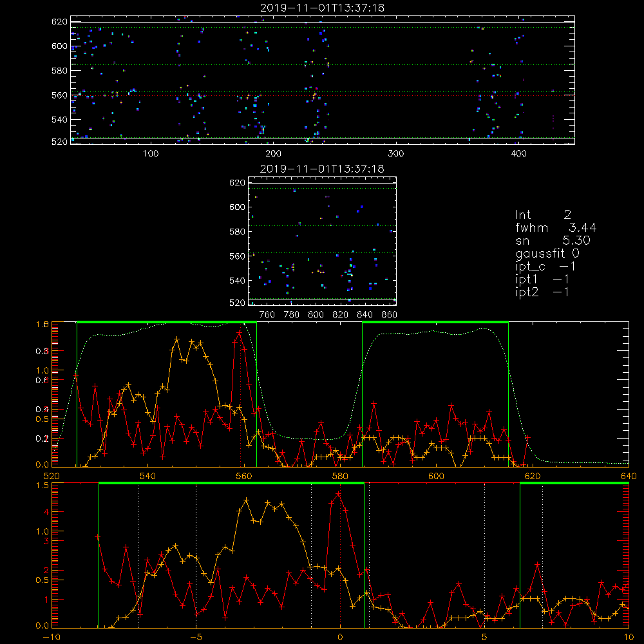The height and width of the screenshot is (644, 644).
Task: Click the 400 x-axis label of the top plot
Action: [x=518, y=154]
